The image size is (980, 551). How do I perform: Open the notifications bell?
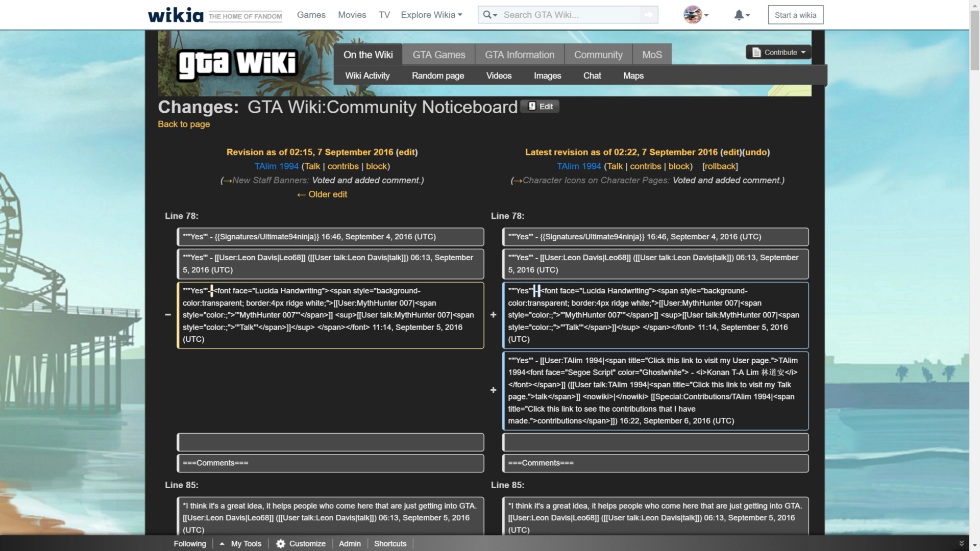click(741, 15)
